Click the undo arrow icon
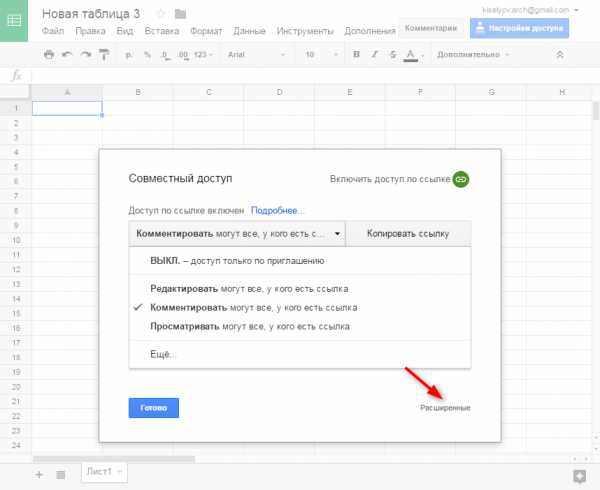Screen dimensions: 600x490 (x=67, y=54)
